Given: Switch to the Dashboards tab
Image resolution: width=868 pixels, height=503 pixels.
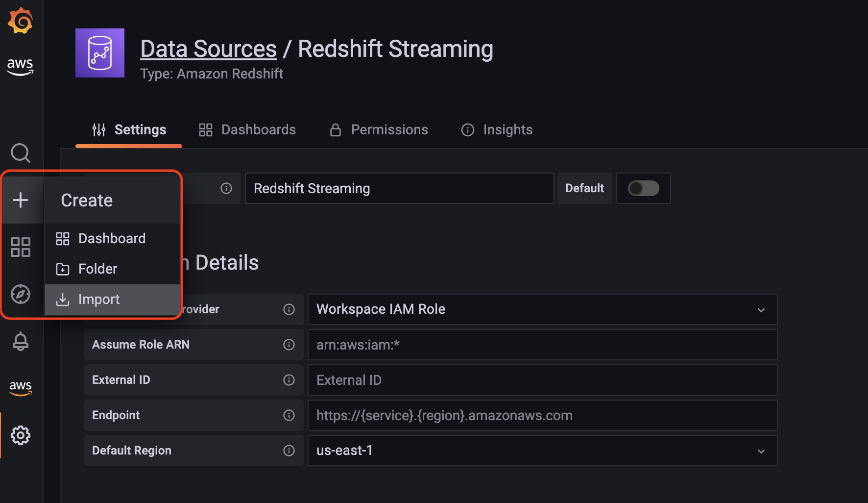Looking at the screenshot, I should [247, 130].
